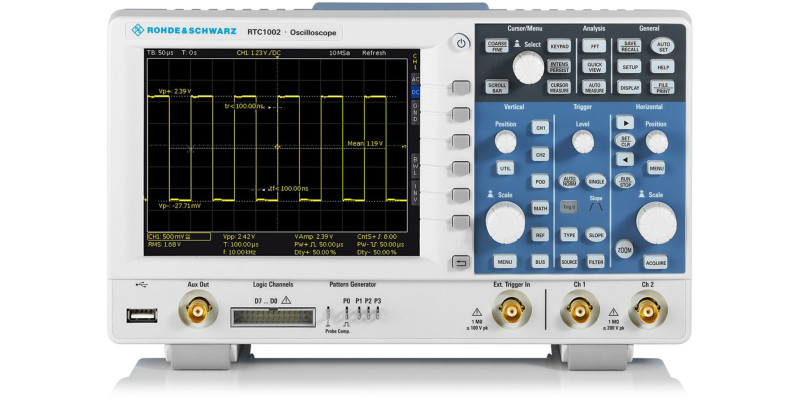Click the Ext. Trigger In BNC connector
This screenshot has height=400, width=800.
511,310
